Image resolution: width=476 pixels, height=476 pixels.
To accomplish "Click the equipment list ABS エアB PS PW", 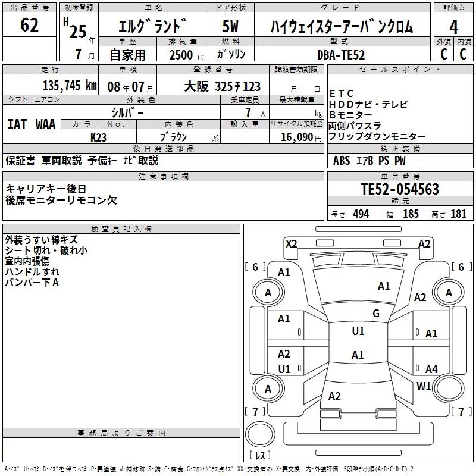I will point(369,161).
